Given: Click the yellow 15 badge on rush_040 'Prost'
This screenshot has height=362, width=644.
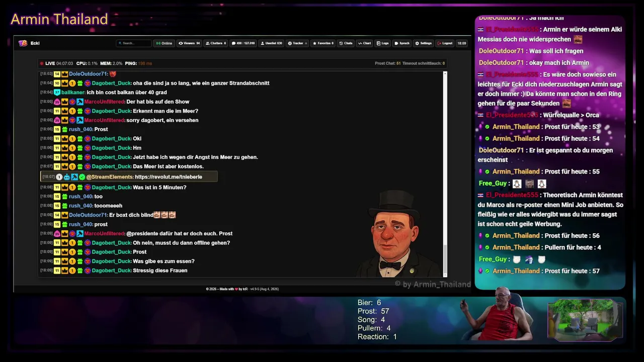Looking at the screenshot, I should tap(57, 130).
